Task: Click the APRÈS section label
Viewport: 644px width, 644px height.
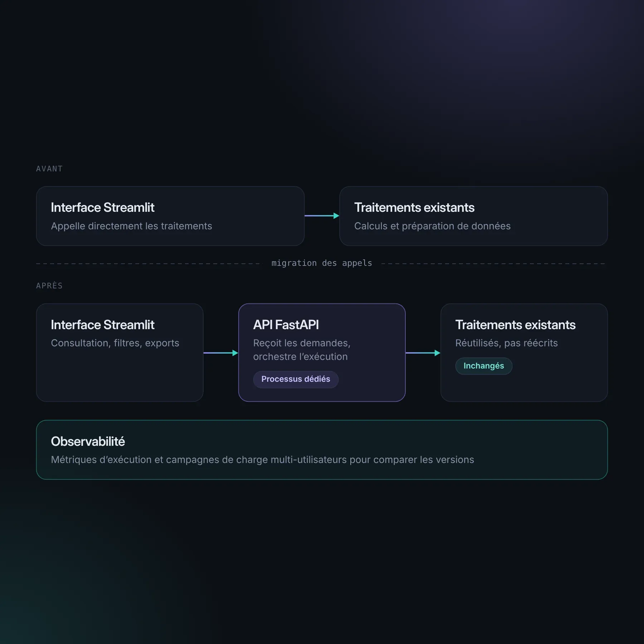Action: [49, 286]
